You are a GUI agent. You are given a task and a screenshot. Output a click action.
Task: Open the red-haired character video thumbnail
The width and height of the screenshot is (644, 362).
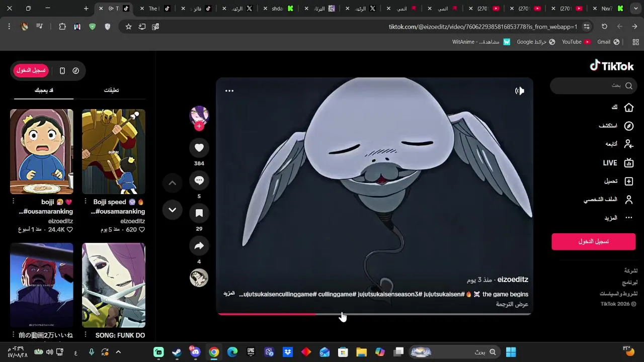[42, 285]
